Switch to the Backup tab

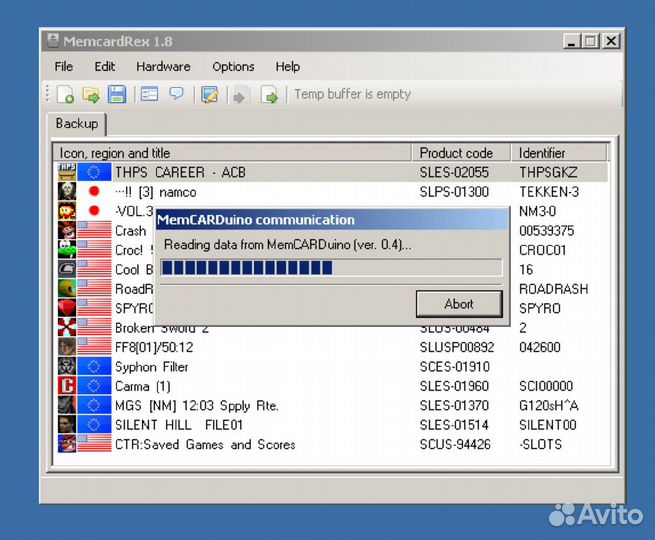click(x=77, y=124)
